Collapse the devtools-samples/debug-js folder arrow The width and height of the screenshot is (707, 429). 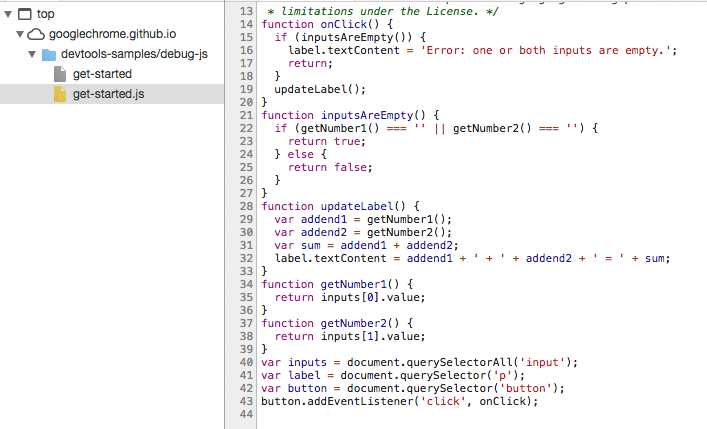32,54
